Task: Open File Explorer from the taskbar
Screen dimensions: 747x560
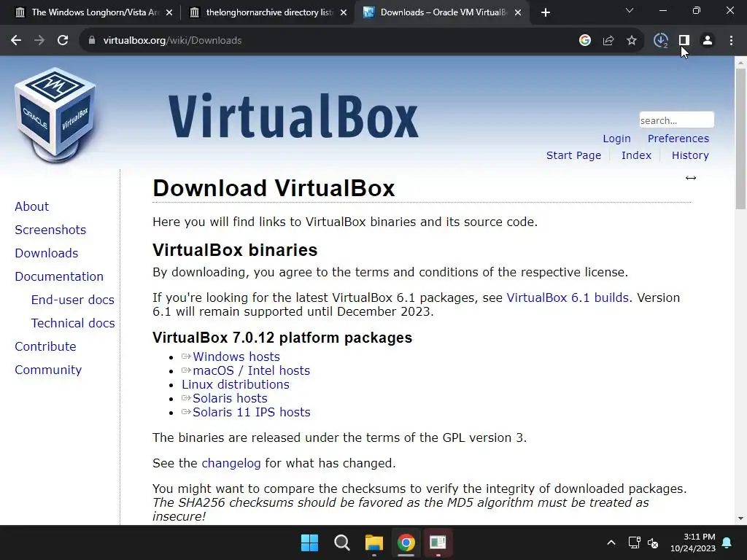Action: tap(374, 542)
